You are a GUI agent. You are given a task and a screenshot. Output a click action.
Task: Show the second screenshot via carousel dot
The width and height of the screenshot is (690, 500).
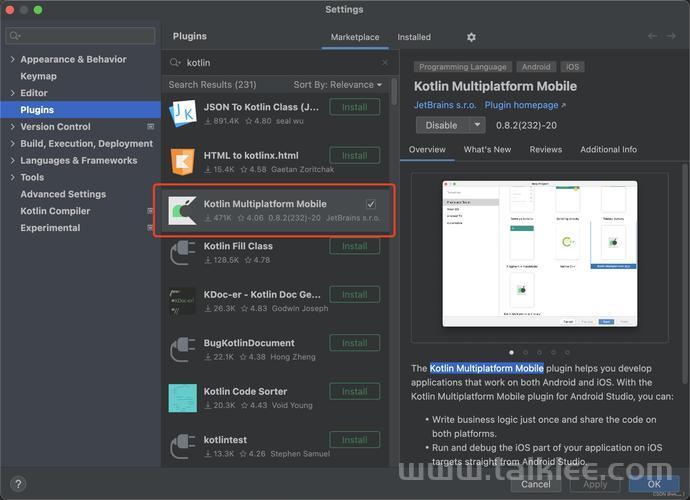coord(525,353)
